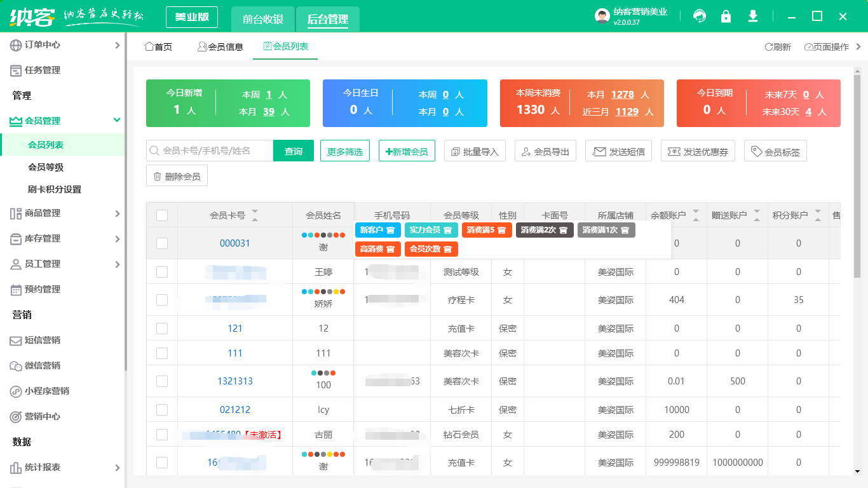Select the checkbox for member 1321313
The height and width of the screenshot is (488, 868).
pyautogui.click(x=162, y=381)
